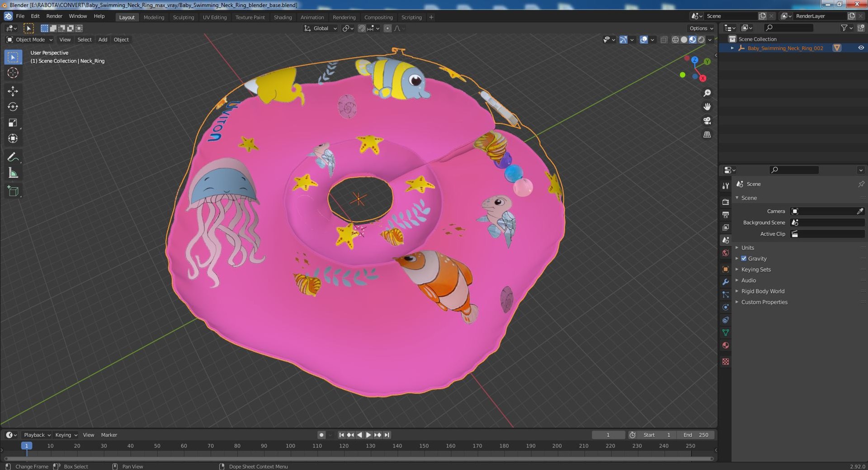868x470 pixels.
Task: Open the Modifier properties tab
Action: click(x=726, y=282)
